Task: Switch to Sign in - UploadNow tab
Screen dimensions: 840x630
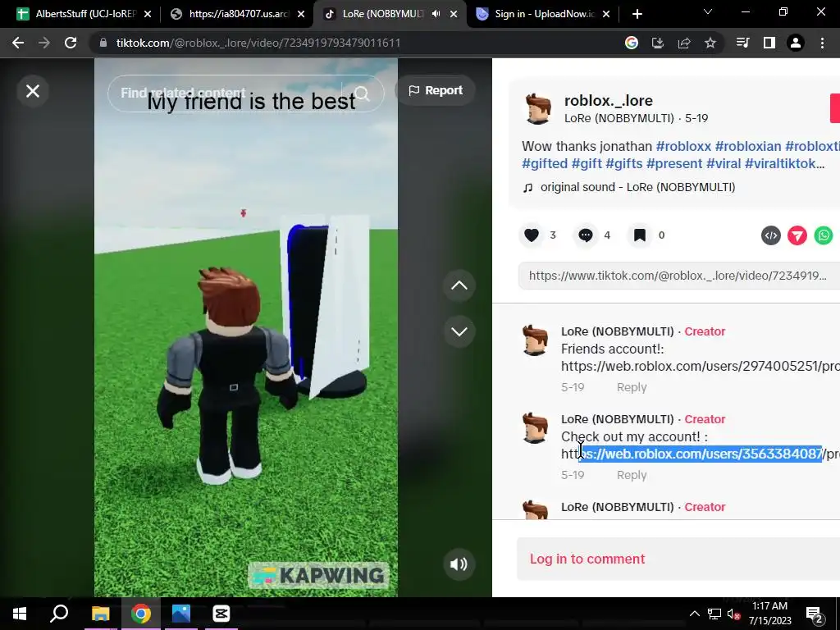Action: point(541,14)
